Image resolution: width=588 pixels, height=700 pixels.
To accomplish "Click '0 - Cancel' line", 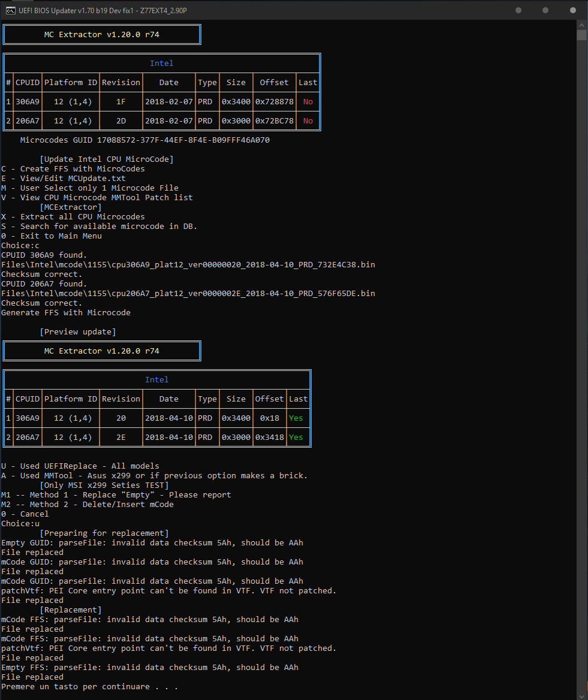I will click(25, 514).
